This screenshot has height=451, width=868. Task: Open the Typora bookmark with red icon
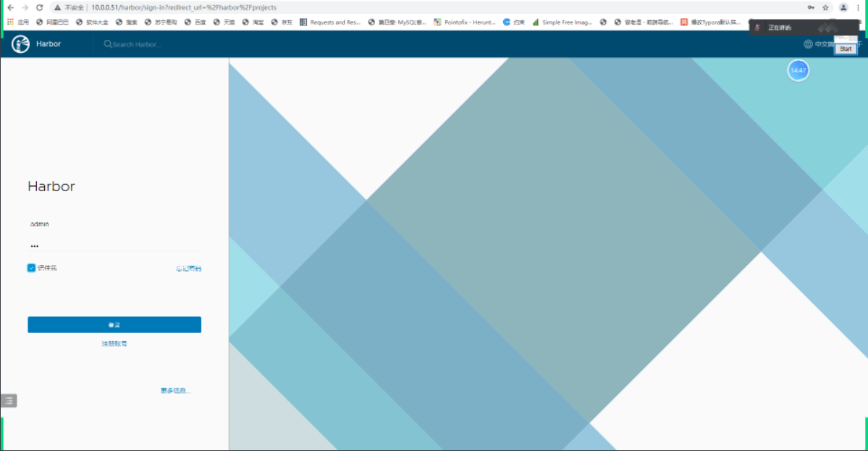pyautogui.click(x=710, y=22)
